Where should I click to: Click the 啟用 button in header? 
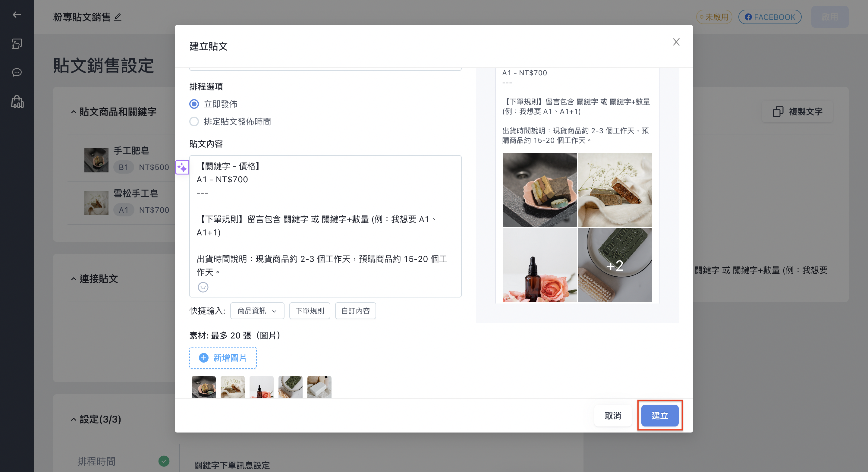point(830,17)
